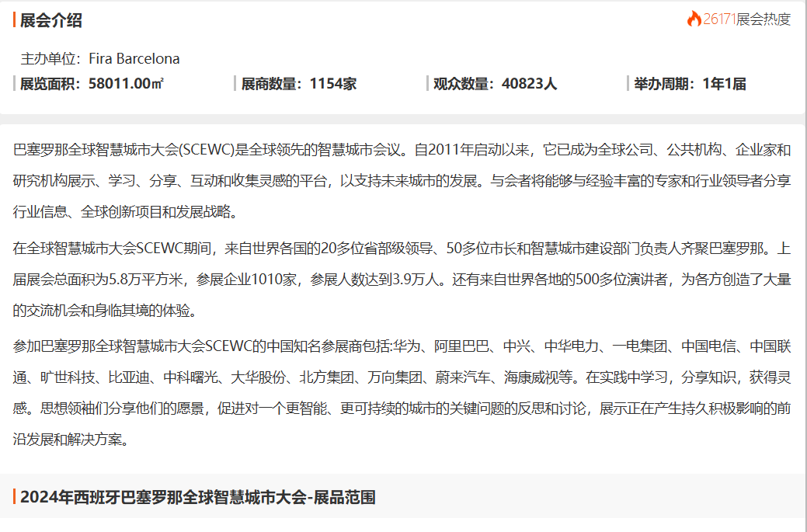Click 展览面积：58011.00㎡ statistic
807x532 pixels.
coord(92,83)
